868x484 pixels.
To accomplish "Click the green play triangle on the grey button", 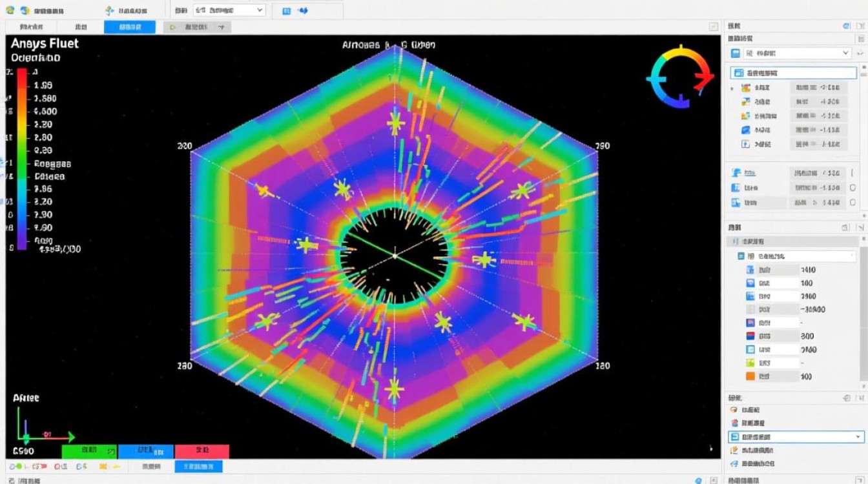I will (x=172, y=27).
